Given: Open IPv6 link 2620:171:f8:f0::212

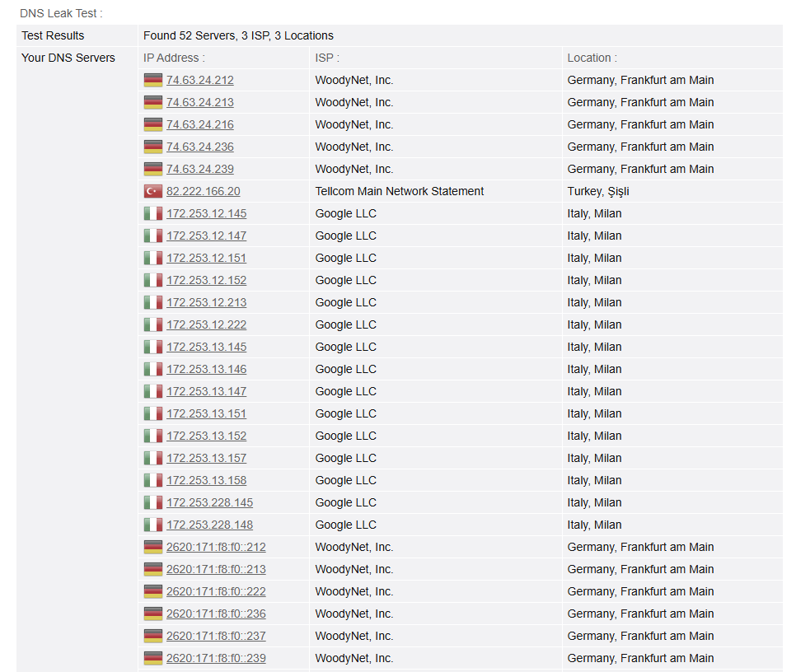Looking at the screenshot, I should click(x=216, y=548).
